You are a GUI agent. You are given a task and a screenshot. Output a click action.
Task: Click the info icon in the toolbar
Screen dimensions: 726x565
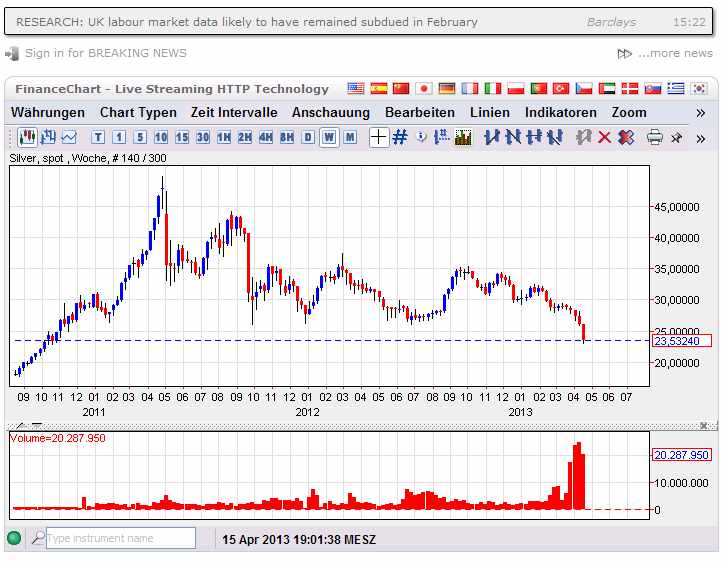pos(421,137)
